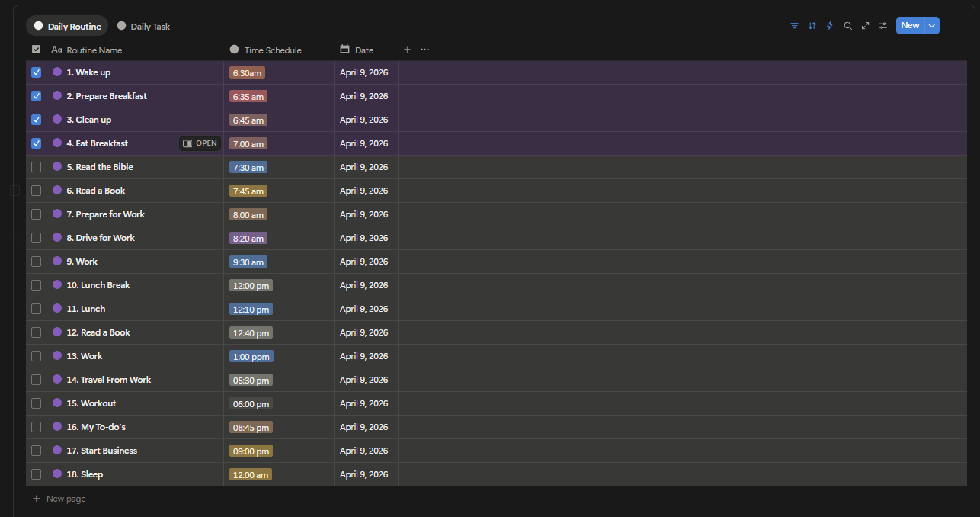Open view settings with the sliders icon
Image resolution: width=980 pixels, height=517 pixels.
[x=882, y=25]
